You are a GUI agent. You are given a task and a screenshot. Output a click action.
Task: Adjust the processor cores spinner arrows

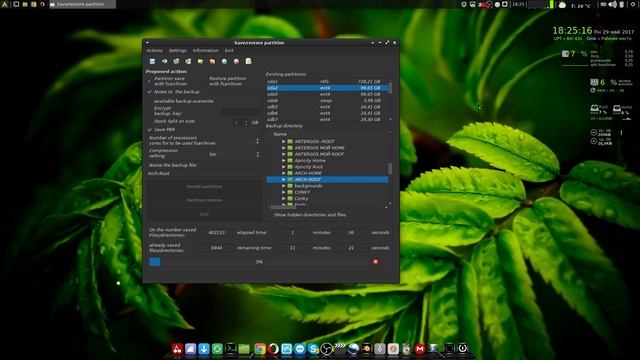coord(257,141)
